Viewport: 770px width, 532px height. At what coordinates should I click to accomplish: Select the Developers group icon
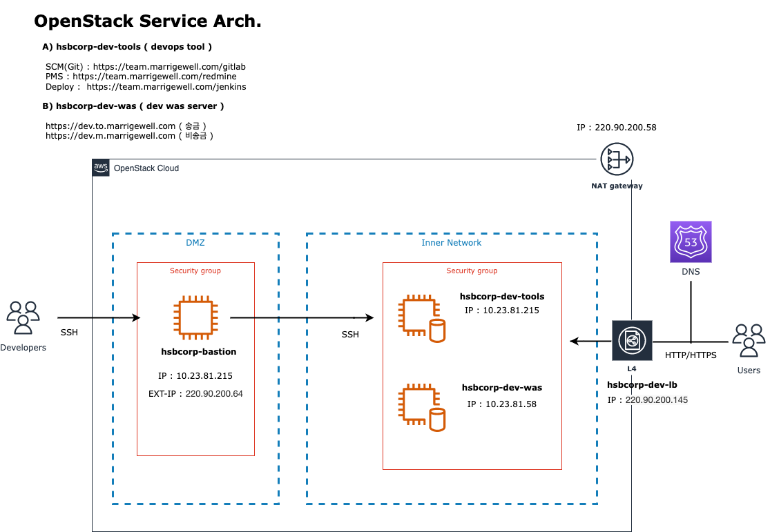23,317
